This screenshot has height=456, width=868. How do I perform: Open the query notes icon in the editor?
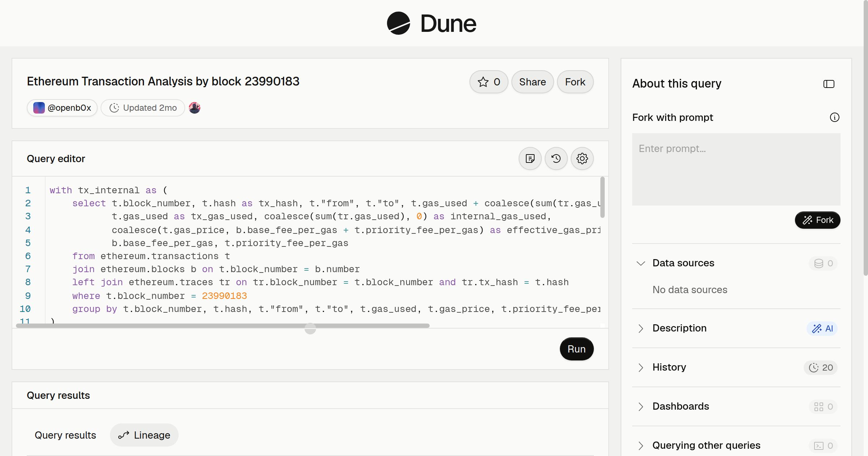pos(530,159)
